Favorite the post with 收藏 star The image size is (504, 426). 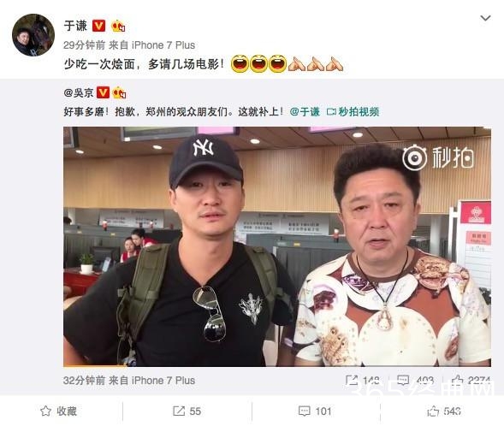click(x=58, y=411)
